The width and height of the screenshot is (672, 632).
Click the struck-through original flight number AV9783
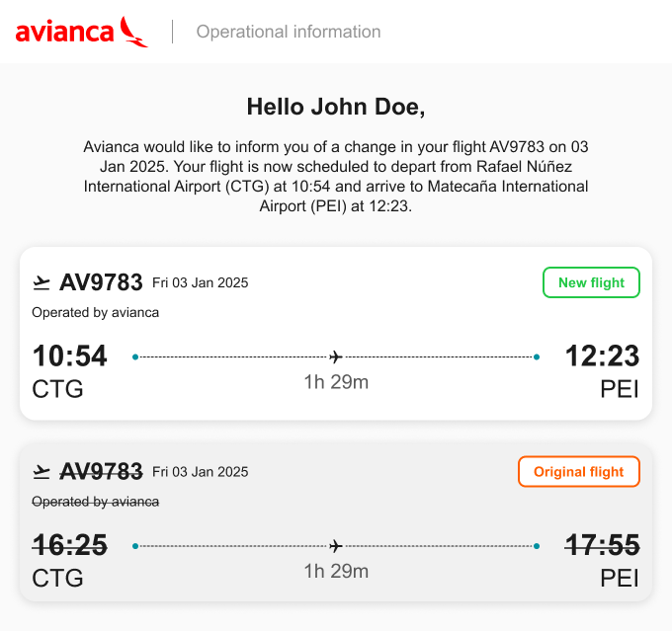click(101, 471)
